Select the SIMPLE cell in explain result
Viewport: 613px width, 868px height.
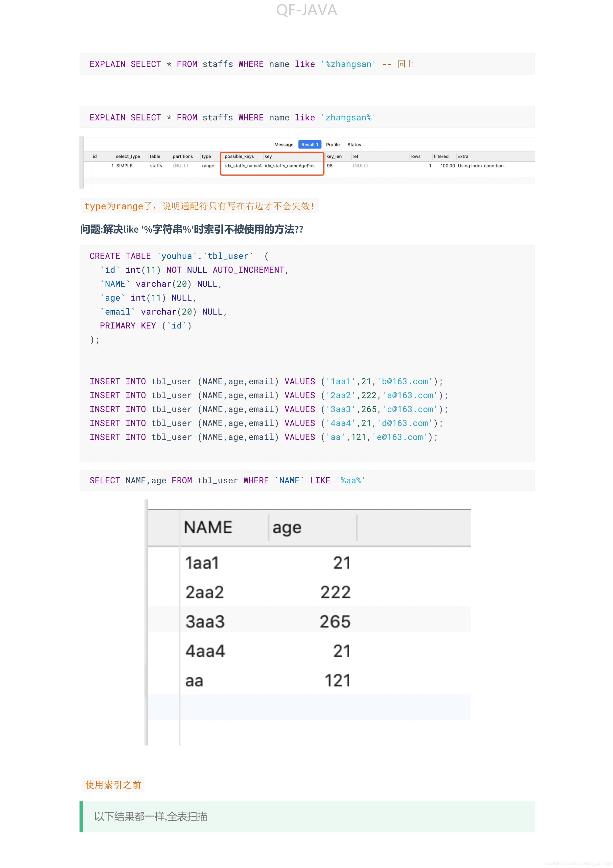(x=124, y=166)
